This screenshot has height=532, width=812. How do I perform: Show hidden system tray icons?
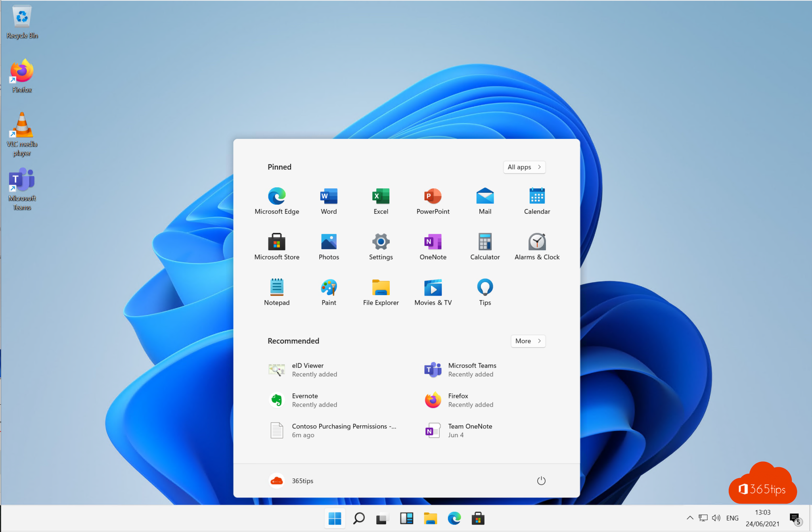pyautogui.click(x=690, y=518)
